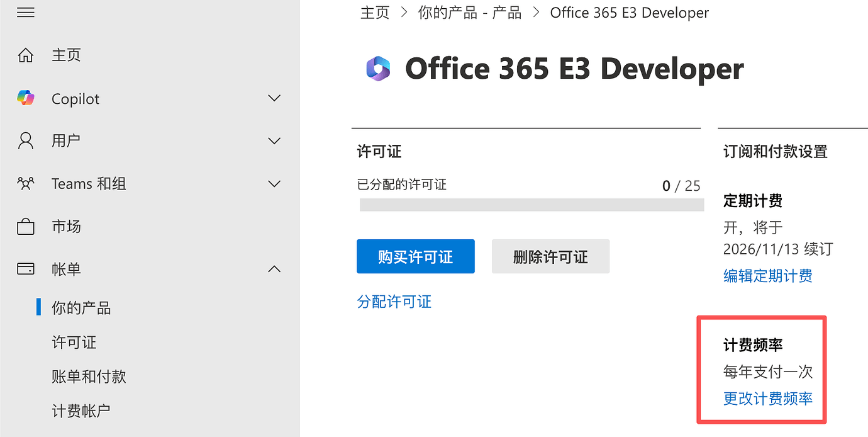Expand the 用户 sidebar section
868x437 pixels.
(x=274, y=140)
